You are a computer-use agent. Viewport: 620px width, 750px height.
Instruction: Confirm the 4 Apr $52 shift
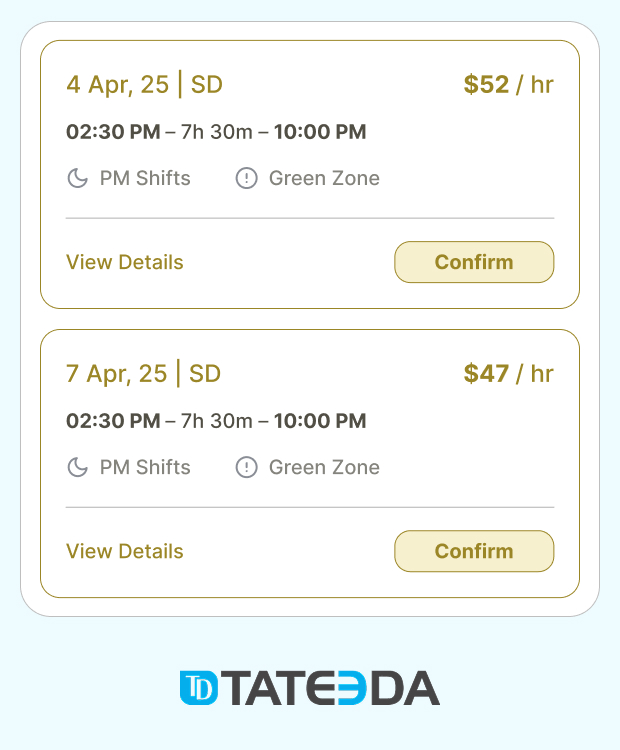point(474,262)
